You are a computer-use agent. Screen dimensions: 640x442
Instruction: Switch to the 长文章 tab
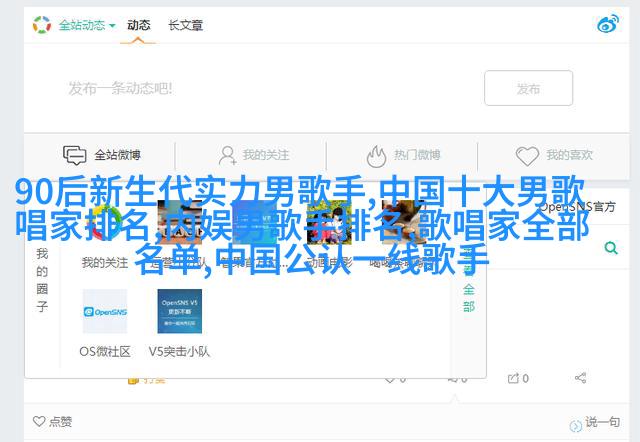tap(185, 25)
